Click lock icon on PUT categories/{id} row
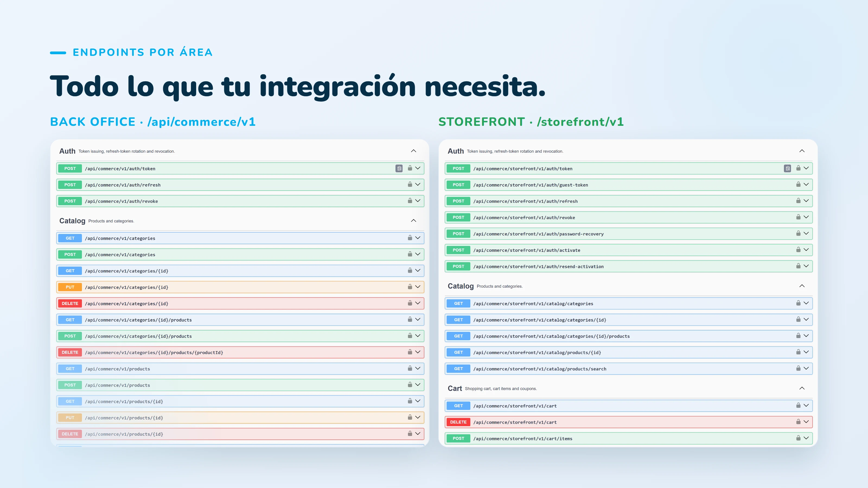The image size is (868, 488). (x=410, y=287)
